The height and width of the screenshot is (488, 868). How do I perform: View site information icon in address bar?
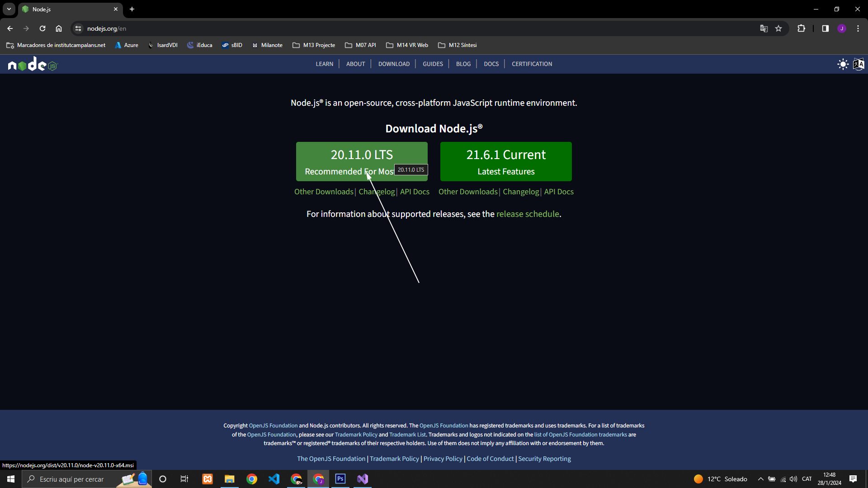[78, 28]
